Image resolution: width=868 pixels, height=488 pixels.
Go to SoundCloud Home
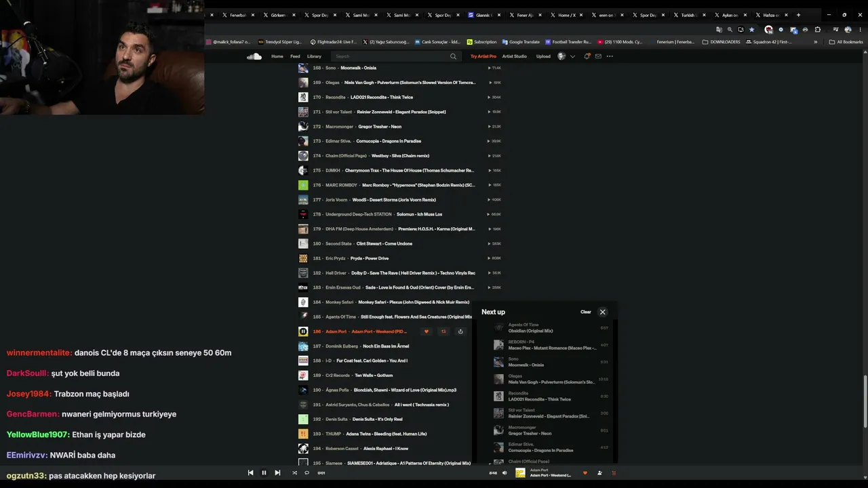(277, 56)
